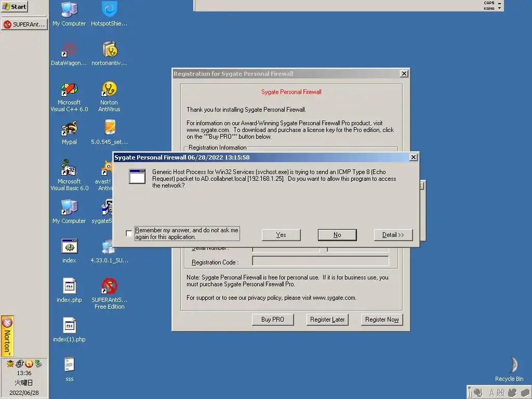
Task: Click Register Now in Registration window
Action: tap(382, 320)
